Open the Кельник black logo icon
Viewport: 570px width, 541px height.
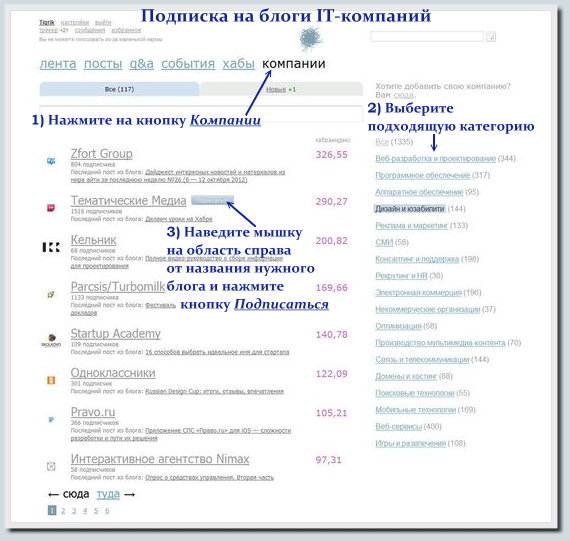point(51,247)
